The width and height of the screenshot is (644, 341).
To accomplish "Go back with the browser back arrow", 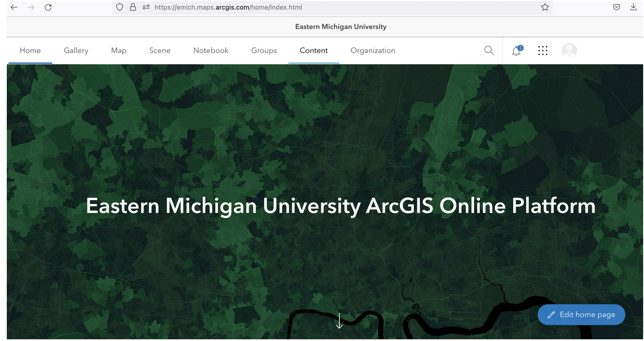I will click(14, 7).
